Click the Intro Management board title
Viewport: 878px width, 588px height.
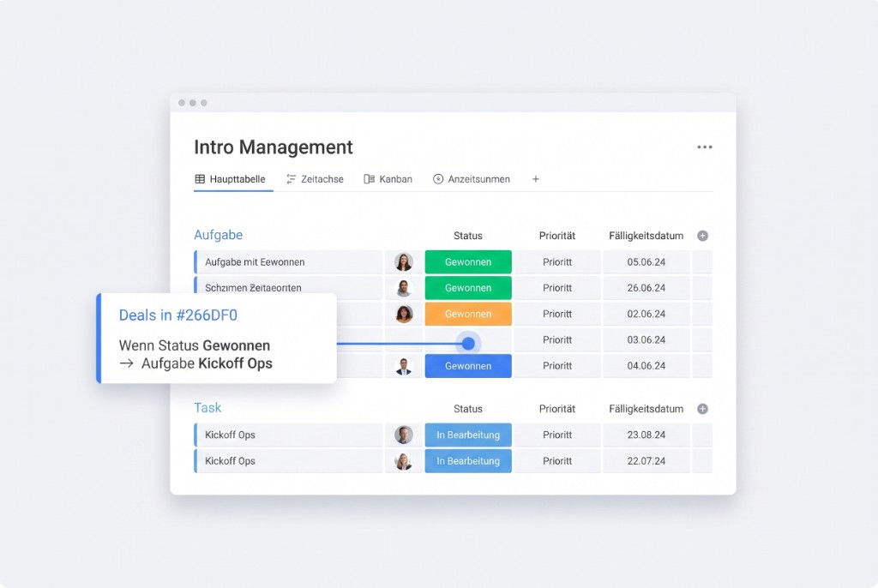[274, 147]
